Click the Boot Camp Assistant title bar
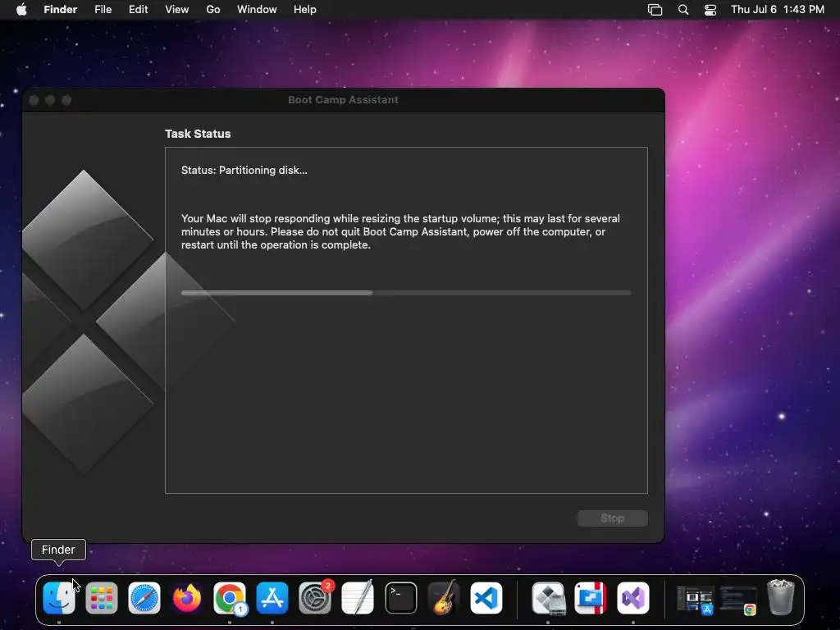This screenshot has width=840, height=630. tap(344, 100)
